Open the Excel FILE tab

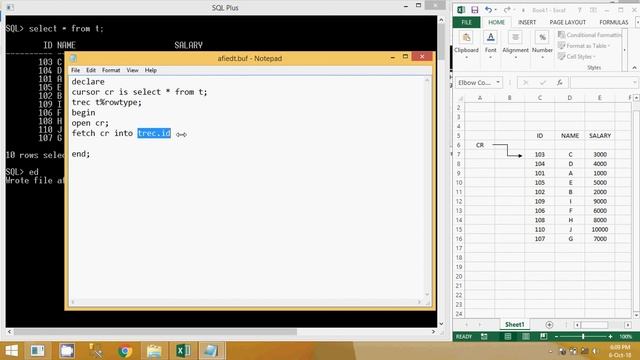coord(466,22)
